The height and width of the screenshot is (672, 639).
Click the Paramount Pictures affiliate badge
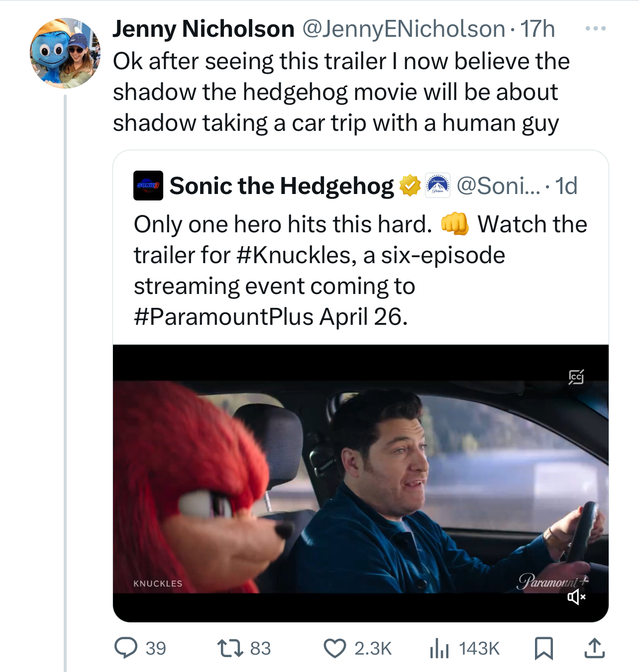(x=437, y=186)
